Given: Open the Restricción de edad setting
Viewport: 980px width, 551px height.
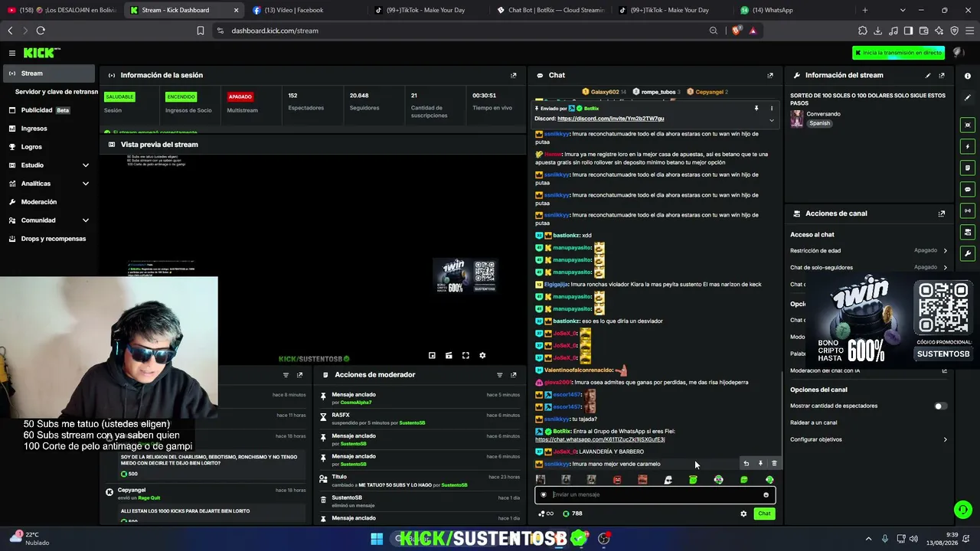Looking at the screenshot, I should (x=869, y=250).
